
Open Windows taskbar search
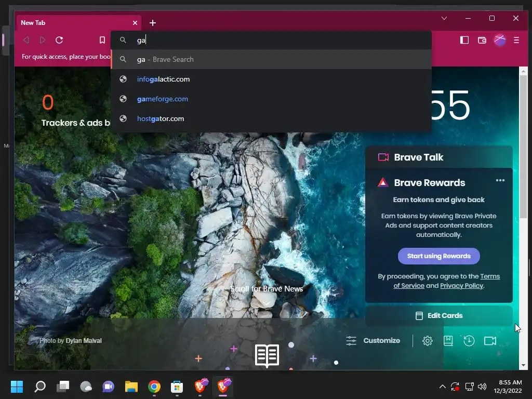40,387
